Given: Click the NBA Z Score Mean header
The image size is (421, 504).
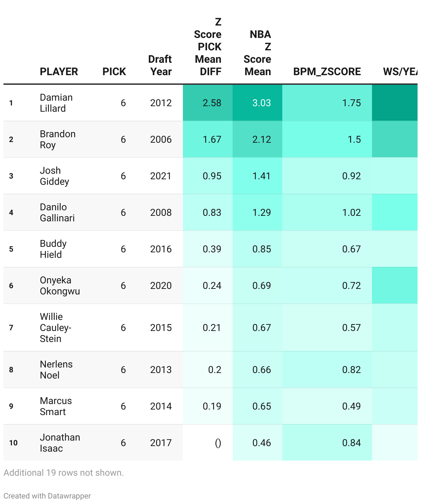Looking at the screenshot, I should point(257,53).
